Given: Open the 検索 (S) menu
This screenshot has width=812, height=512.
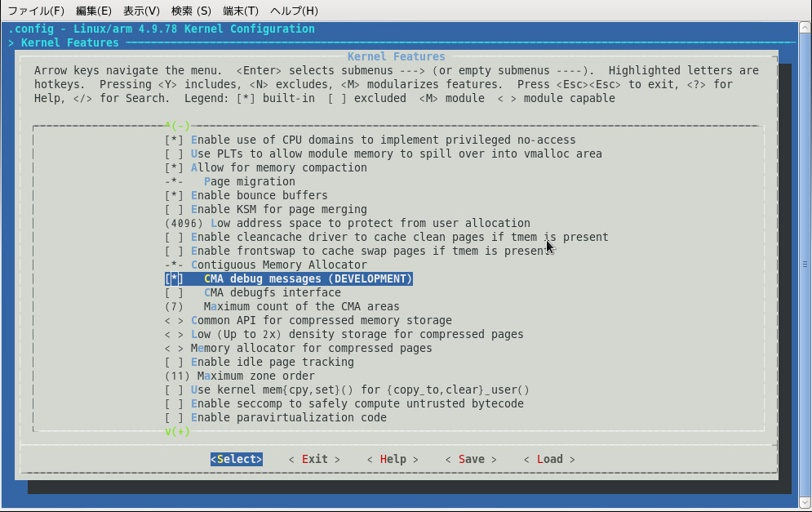Looking at the screenshot, I should pyautogui.click(x=191, y=11).
